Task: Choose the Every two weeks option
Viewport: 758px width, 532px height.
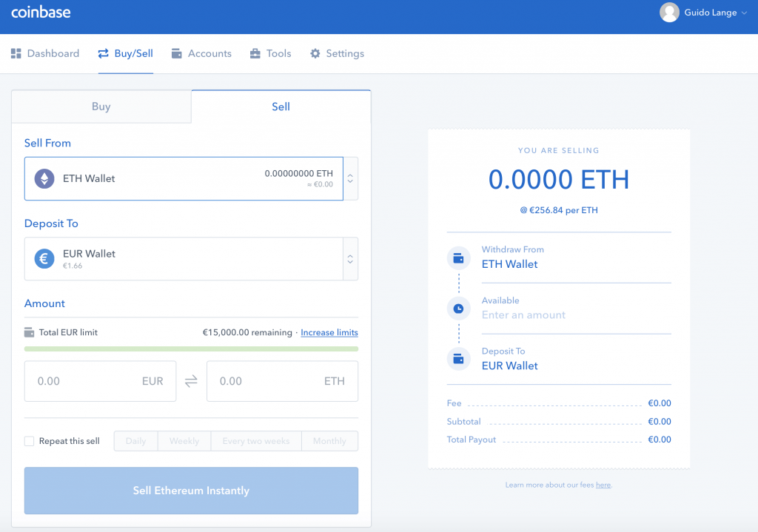Action: point(256,441)
